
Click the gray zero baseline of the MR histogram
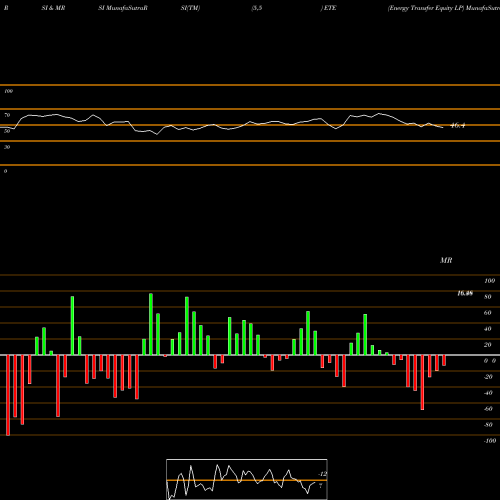pos(250,355)
